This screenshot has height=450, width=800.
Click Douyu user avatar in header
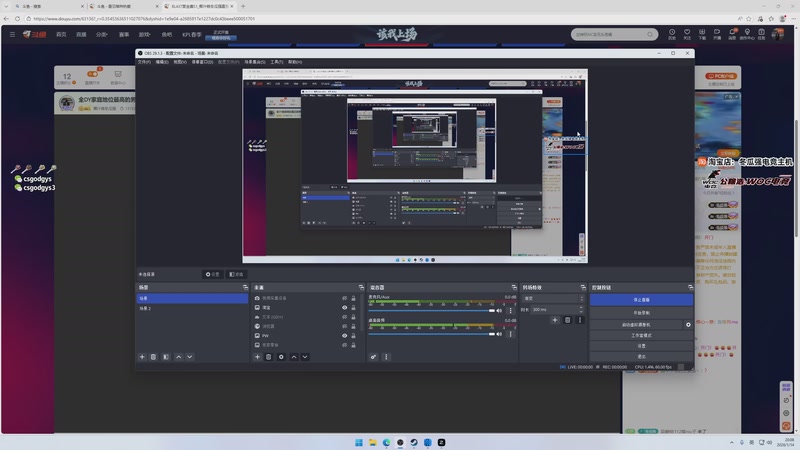coord(778,34)
